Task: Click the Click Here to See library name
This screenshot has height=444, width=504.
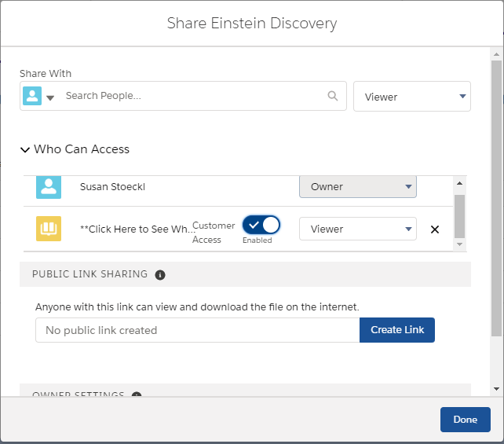Action: pos(137,229)
